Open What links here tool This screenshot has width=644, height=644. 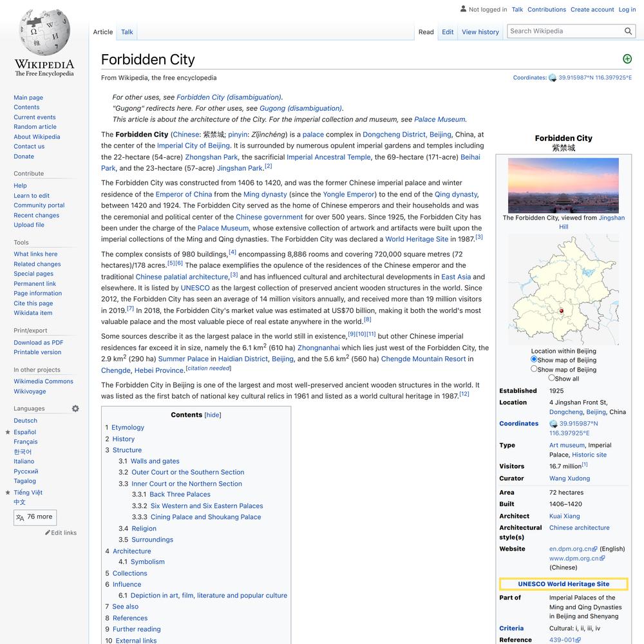click(35, 254)
